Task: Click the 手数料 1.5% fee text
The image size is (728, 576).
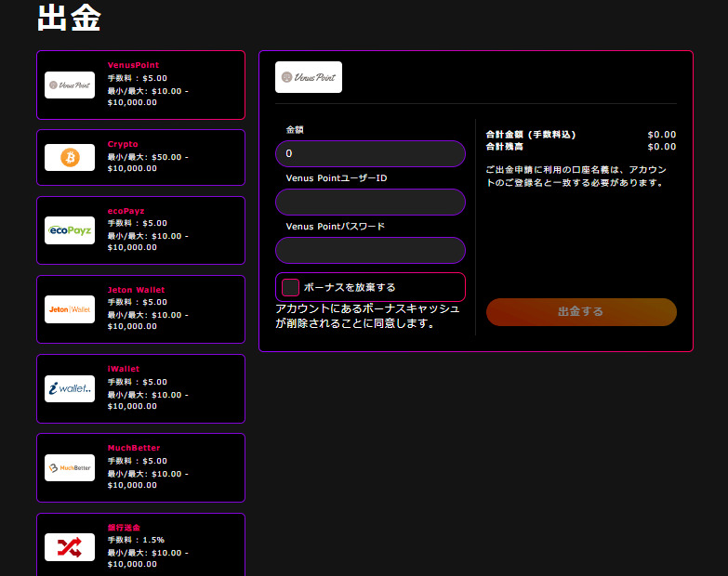Action: [x=136, y=540]
